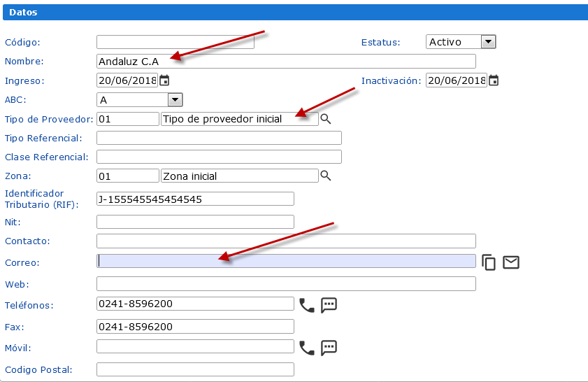Focus the Móvil input field
Viewport: 588px width, 382px height.
[195, 346]
